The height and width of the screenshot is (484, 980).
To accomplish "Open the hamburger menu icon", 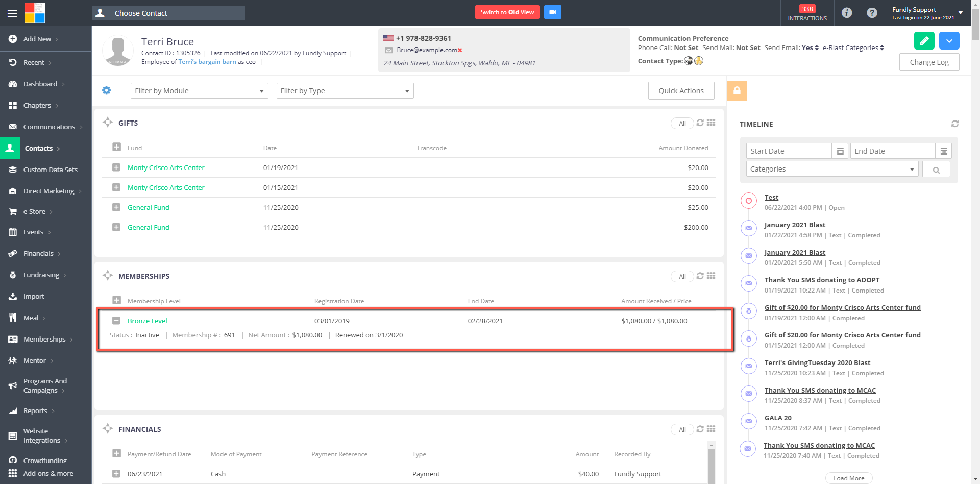I will coord(12,13).
